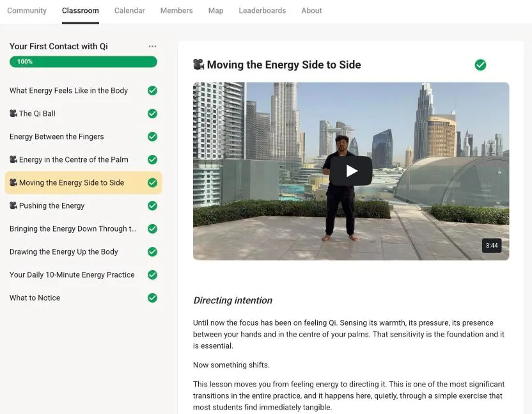Open Drawing the Energy Up the Body lesson
Screen dimensions: 532x414
84,251
